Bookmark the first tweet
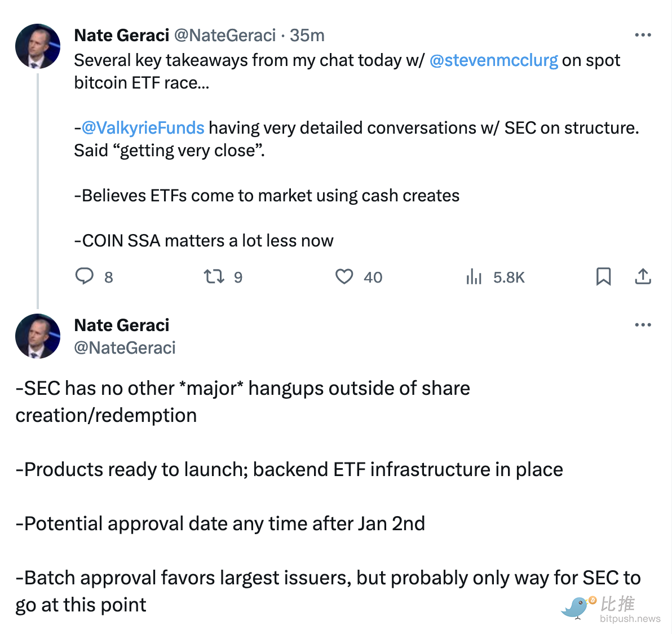Viewport: 672px width, 634px height. pos(603,276)
